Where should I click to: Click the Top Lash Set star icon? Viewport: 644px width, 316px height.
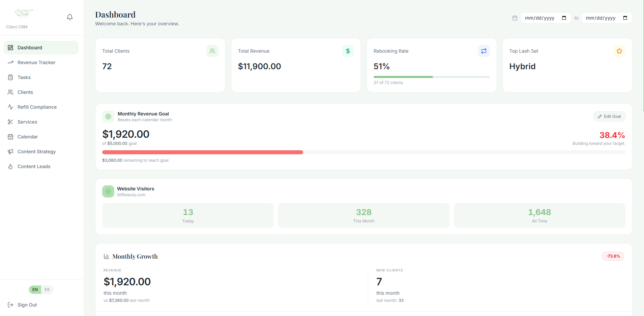click(x=619, y=51)
